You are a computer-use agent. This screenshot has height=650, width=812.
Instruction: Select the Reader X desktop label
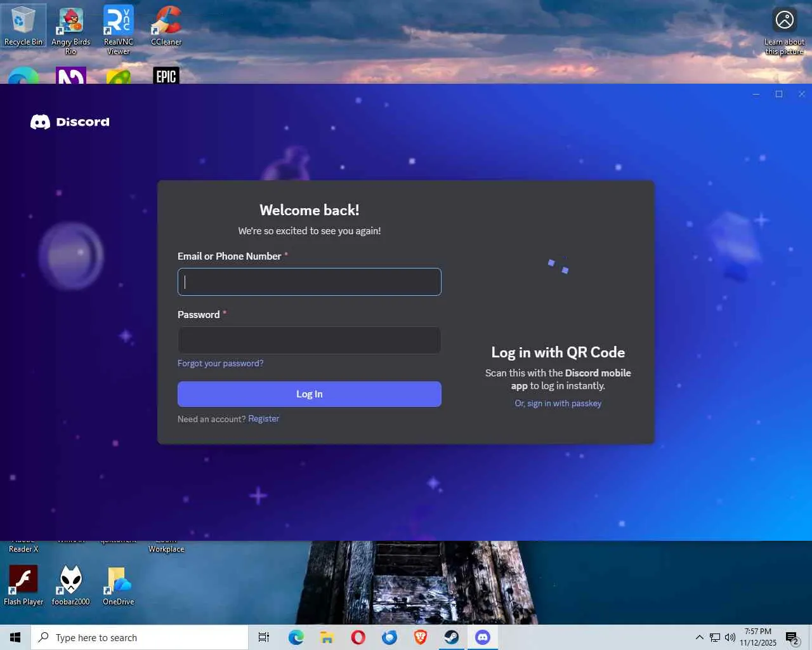click(x=23, y=549)
